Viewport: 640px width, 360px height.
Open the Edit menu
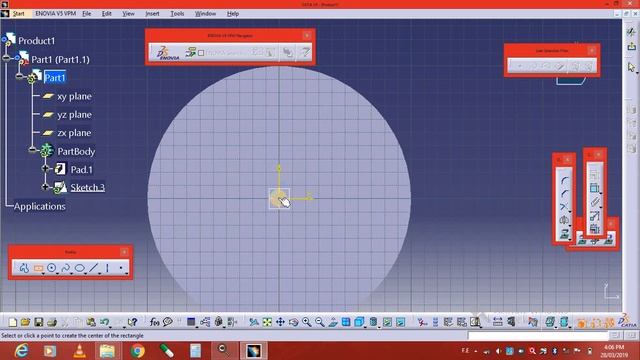(107, 13)
